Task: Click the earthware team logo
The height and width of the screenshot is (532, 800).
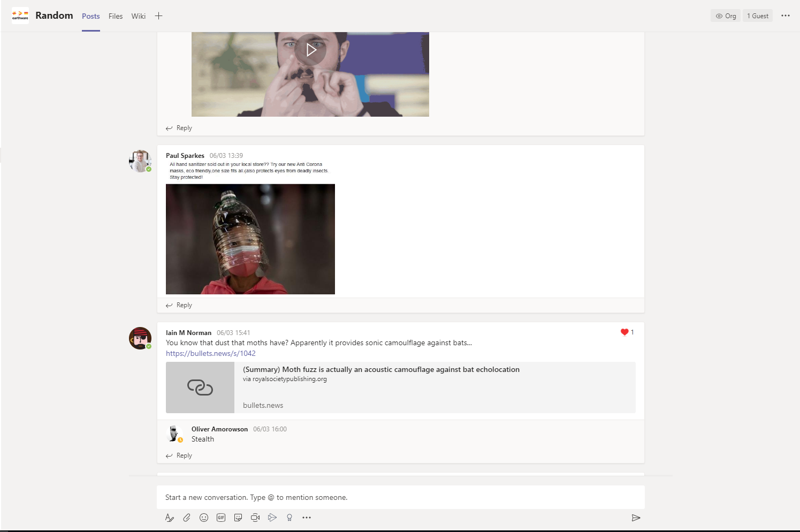Action: coord(20,16)
